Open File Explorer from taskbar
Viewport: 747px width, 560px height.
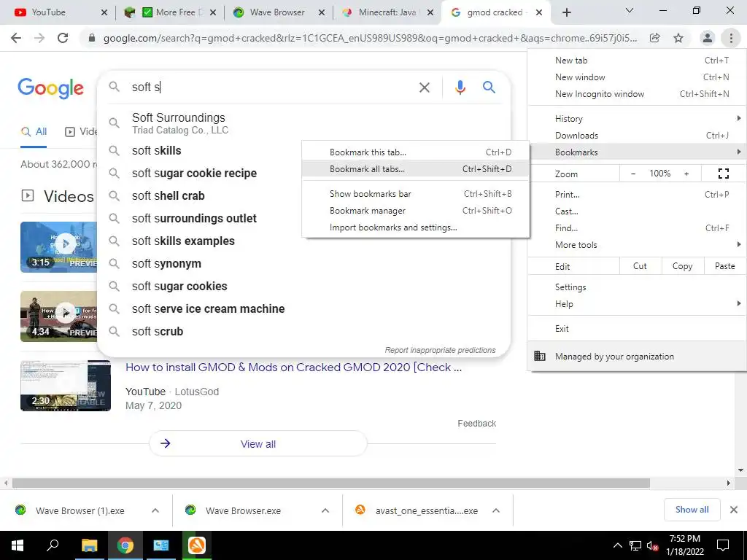pos(89,545)
